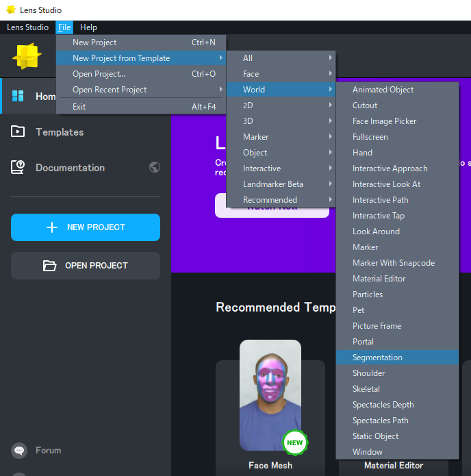Click the Documentation book icon

[x=18, y=167]
